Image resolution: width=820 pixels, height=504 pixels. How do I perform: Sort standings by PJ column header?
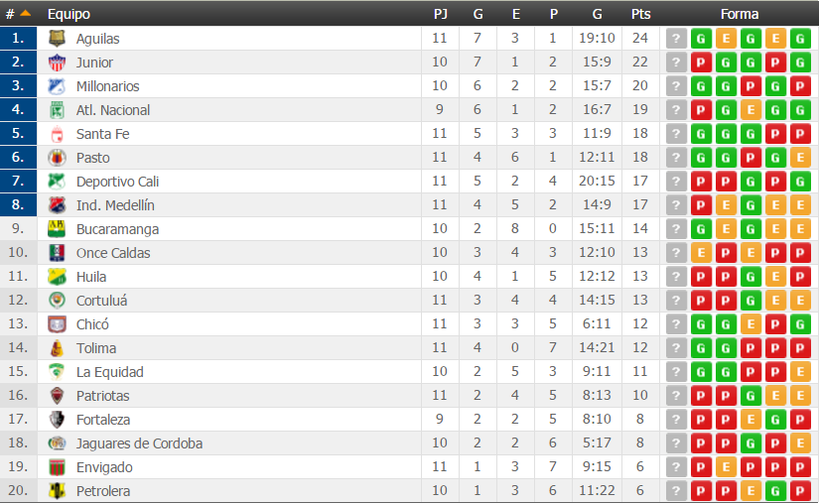coord(441,14)
